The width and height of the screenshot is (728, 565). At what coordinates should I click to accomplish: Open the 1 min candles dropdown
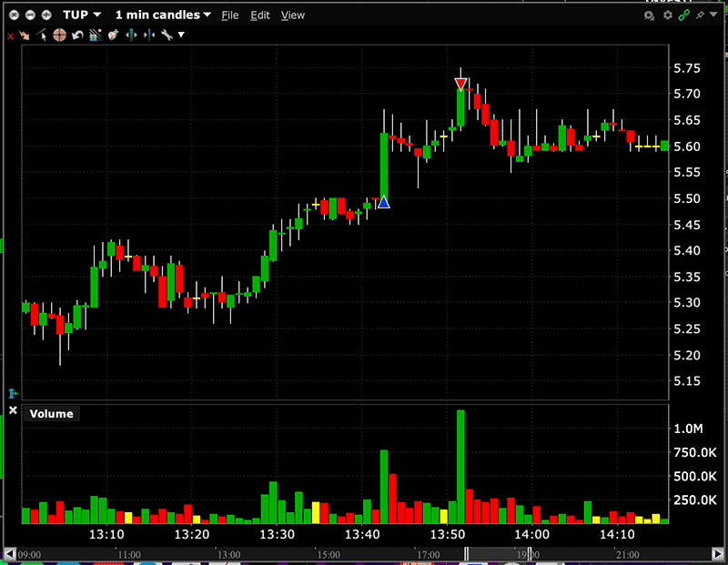pyautogui.click(x=163, y=15)
